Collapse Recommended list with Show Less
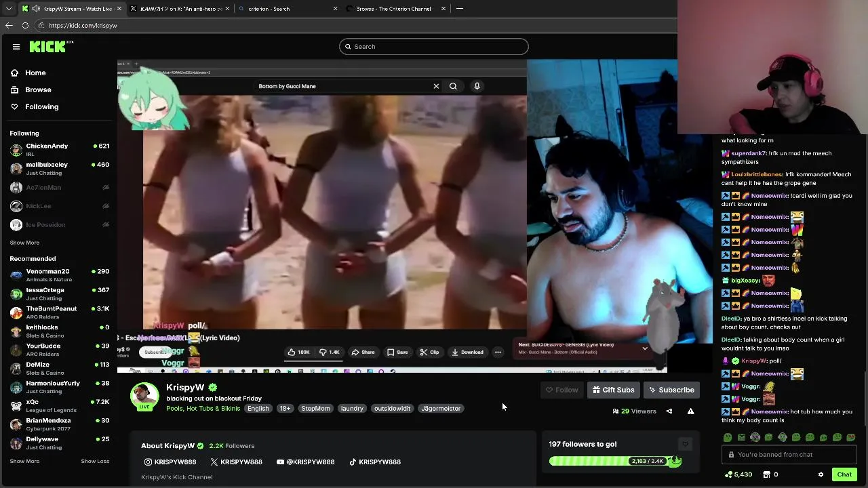Viewport: 868px width, 488px height. [x=95, y=462]
